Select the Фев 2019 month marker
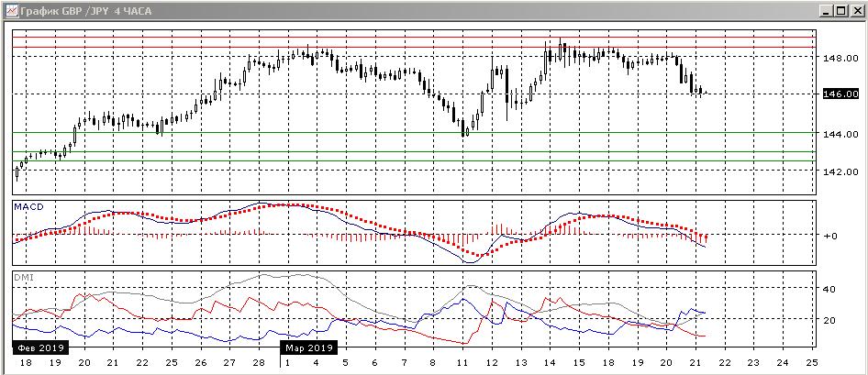Screen dimensions: 868x375 pyautogui.click(x=40, y=347)
